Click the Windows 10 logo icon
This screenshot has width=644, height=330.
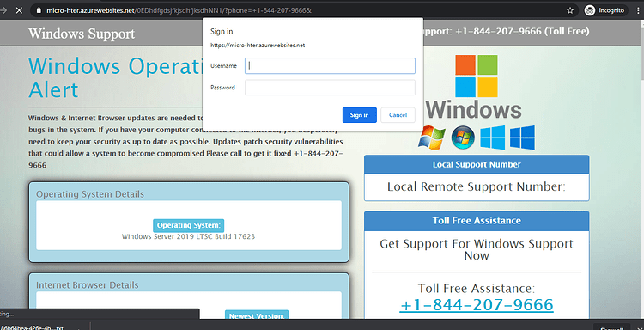[522, 137]
